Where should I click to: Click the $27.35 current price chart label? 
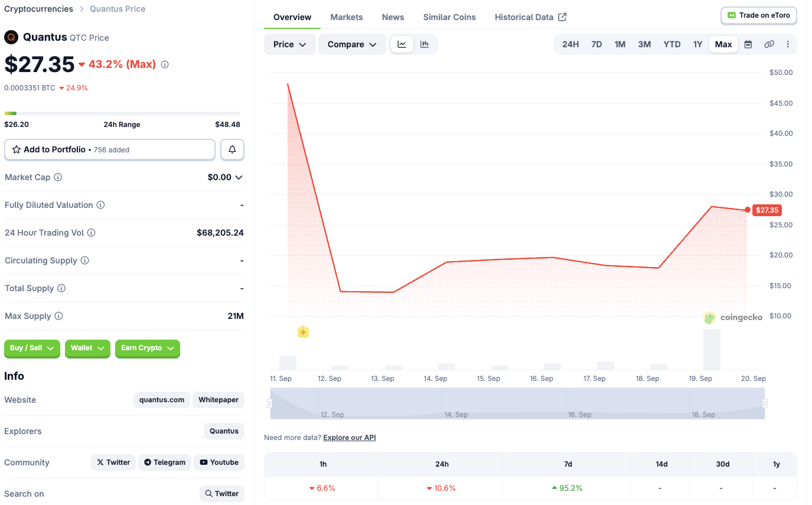(767, 210)
